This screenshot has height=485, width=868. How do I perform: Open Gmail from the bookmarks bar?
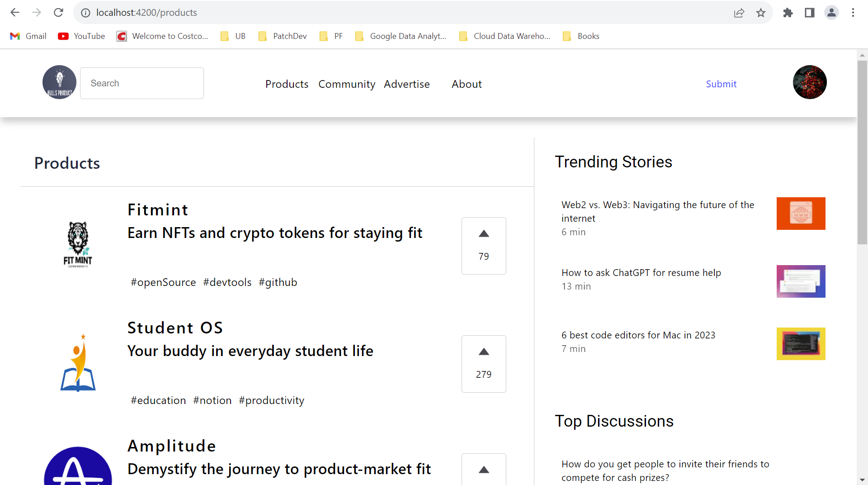click(28, 36)
